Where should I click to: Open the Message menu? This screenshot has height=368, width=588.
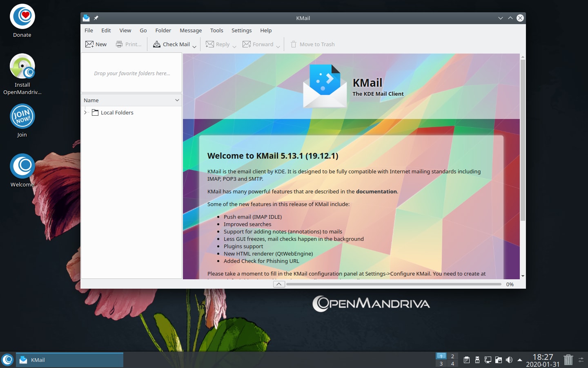click(191, 30)
